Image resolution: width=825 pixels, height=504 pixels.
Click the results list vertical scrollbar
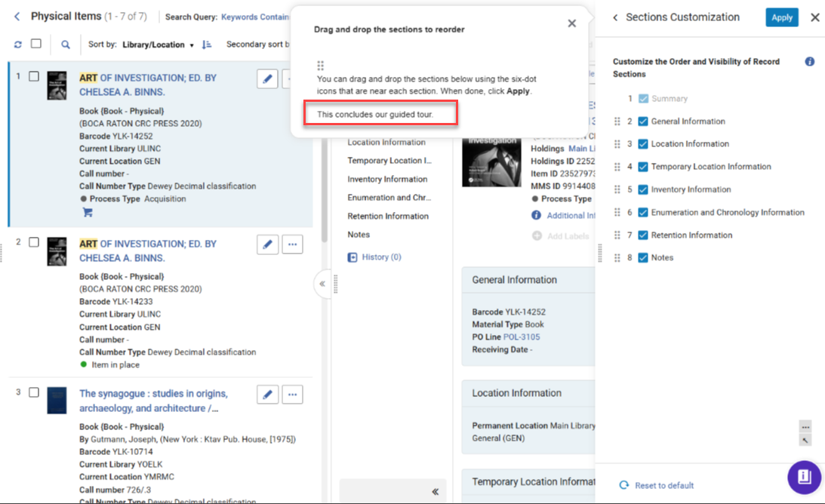tap(324, 189)
